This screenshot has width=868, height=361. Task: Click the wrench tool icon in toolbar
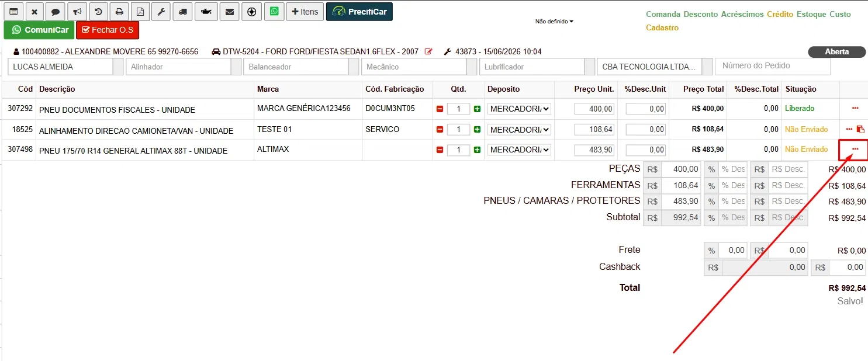pyautogui.click(x=161, y=12)
